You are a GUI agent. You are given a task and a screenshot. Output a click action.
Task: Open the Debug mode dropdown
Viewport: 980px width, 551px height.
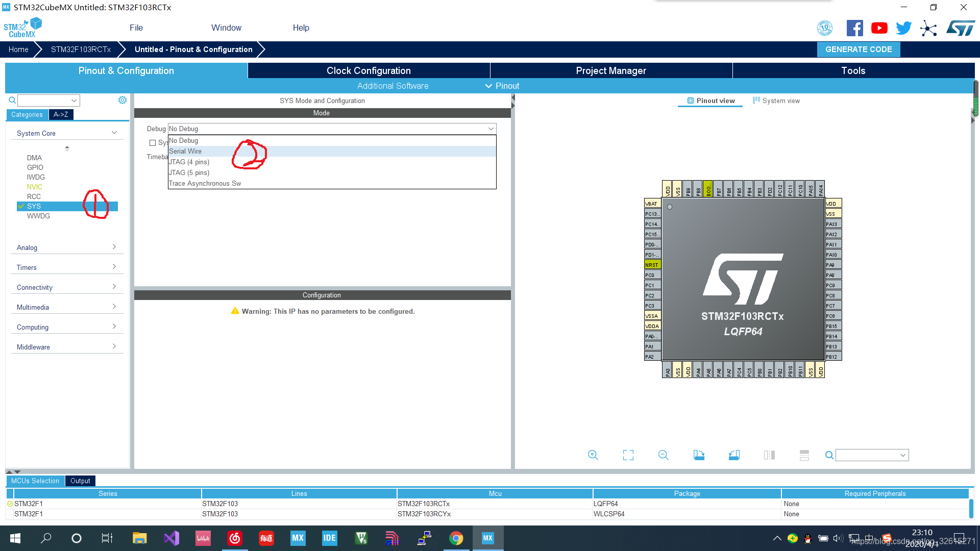point(332,129)
